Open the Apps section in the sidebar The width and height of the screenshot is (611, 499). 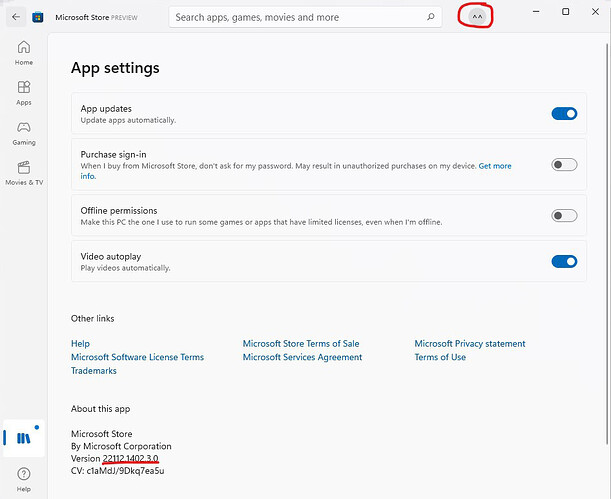pos(24,93)
